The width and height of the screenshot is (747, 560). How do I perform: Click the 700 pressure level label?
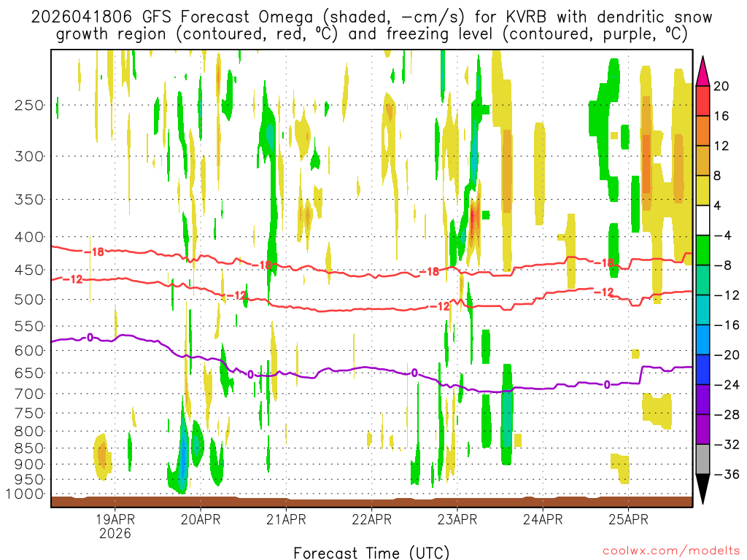pyautogui.click(x=29, y=394)
